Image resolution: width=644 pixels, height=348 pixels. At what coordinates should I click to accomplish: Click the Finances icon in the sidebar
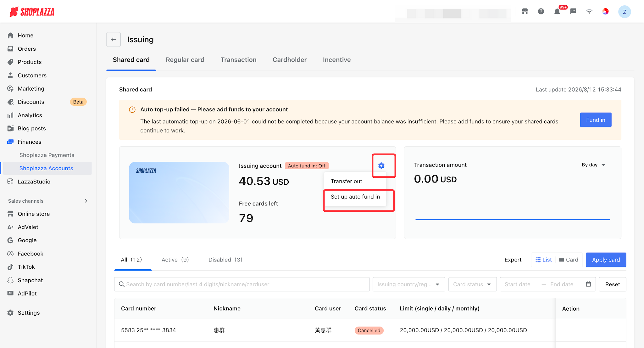pyautogui.click(x=10, y=142)
